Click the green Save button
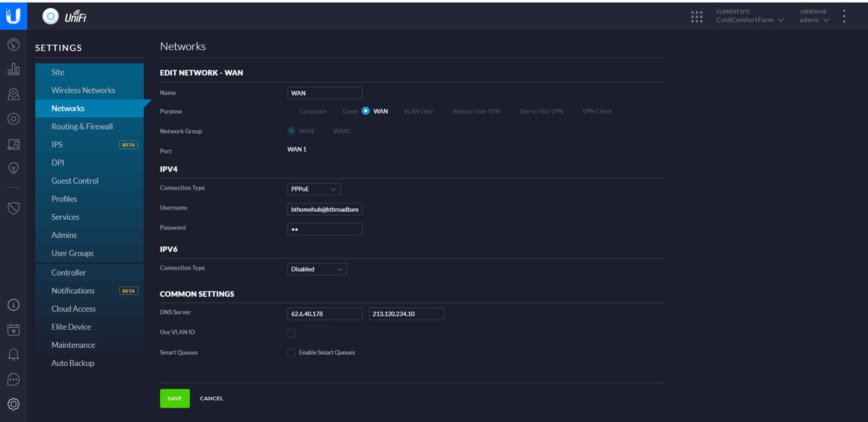This screenshot has width=868, height=422. (x=174, y=398)
